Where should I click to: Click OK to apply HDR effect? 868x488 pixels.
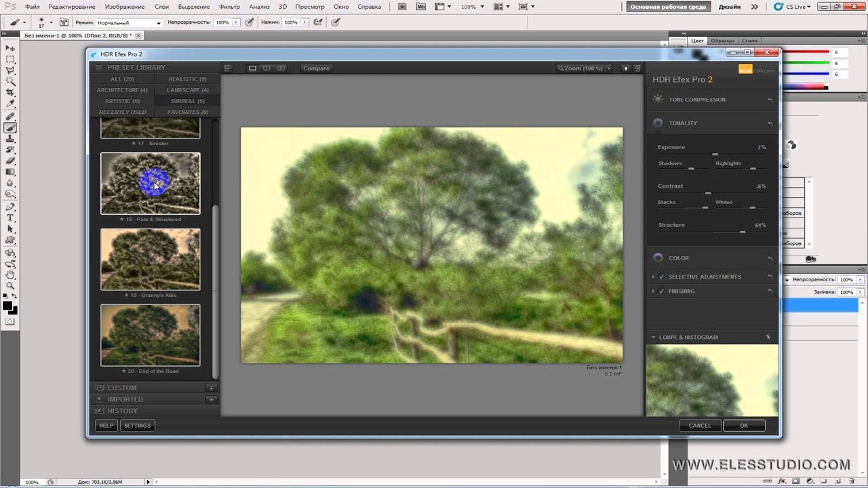coord(744,426)
